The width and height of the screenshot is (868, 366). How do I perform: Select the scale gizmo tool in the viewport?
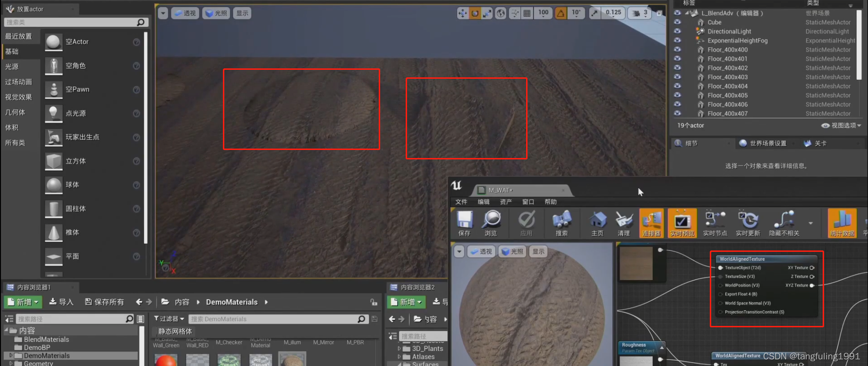(x=487, y=13)
